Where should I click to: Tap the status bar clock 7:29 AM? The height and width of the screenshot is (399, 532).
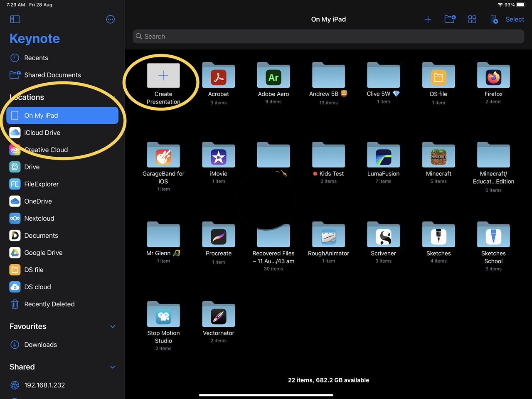pos(16,5)
